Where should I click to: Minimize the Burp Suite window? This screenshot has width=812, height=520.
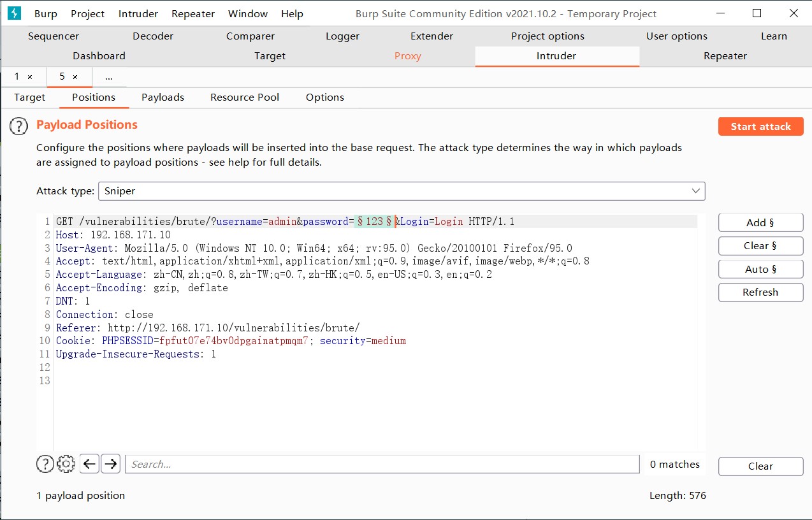coord(720,13)
